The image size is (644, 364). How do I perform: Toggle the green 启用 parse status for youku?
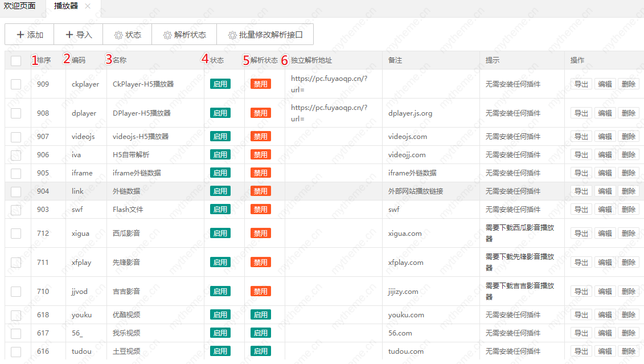point(260,315)
